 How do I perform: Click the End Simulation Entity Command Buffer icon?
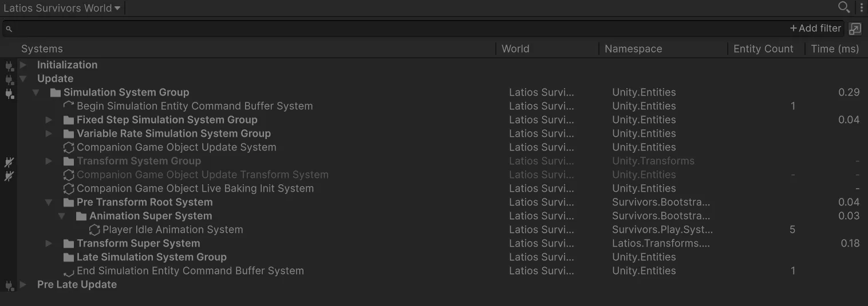[69, 271]
